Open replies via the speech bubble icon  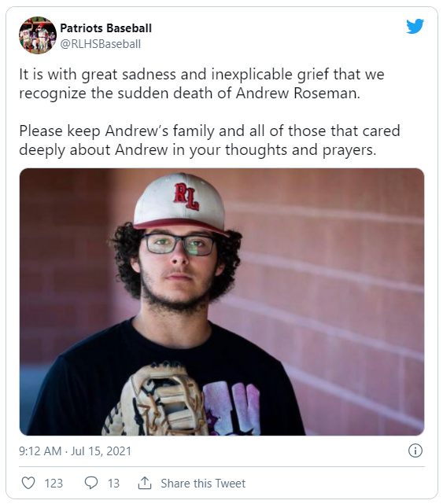[x=91, y=483]
